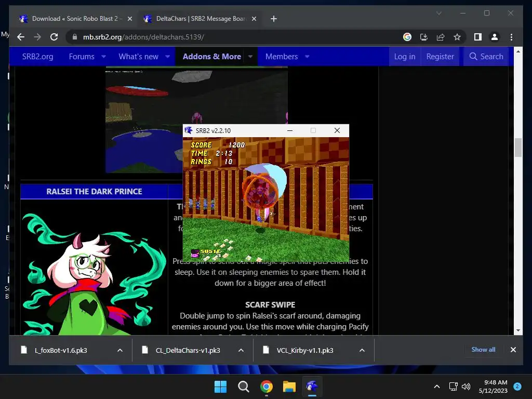Open Google icon in address bar
The height and width of the screenshot is (399, 532).
coord(407,37)
